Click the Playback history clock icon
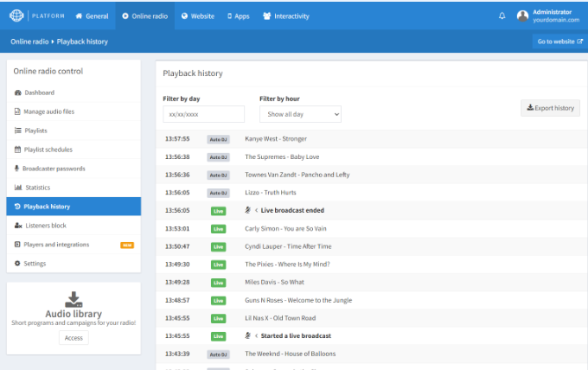Viewport: 588px width, 370px height. tap(17, 207)
